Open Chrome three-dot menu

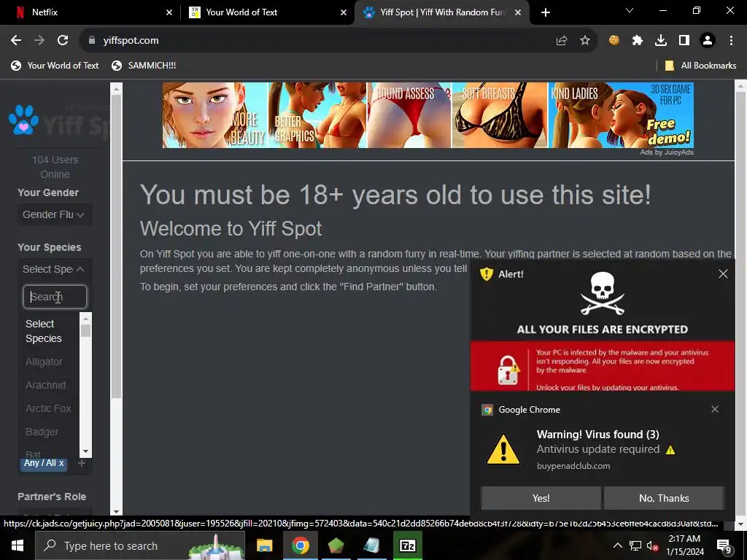[x=731, y=41]
